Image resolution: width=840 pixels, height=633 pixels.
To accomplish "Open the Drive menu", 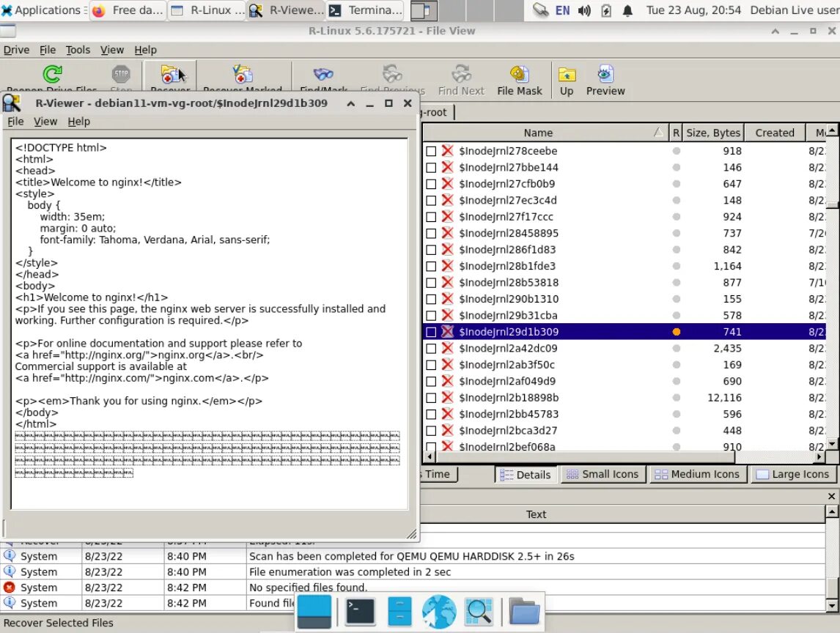I will tap(17, 50).
